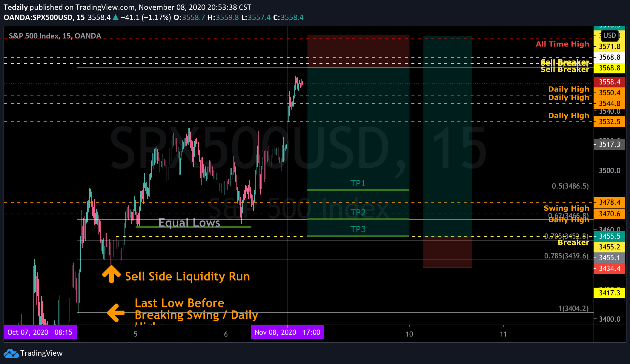Click the 0.5(3486.5) fib level label

tap(570, 186)
